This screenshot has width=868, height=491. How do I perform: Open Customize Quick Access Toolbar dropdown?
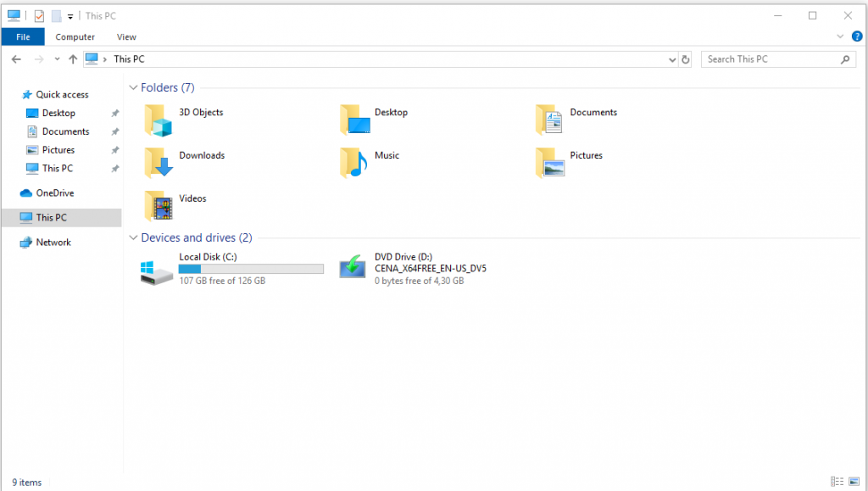pyautogui.click(x=70, y=17)
